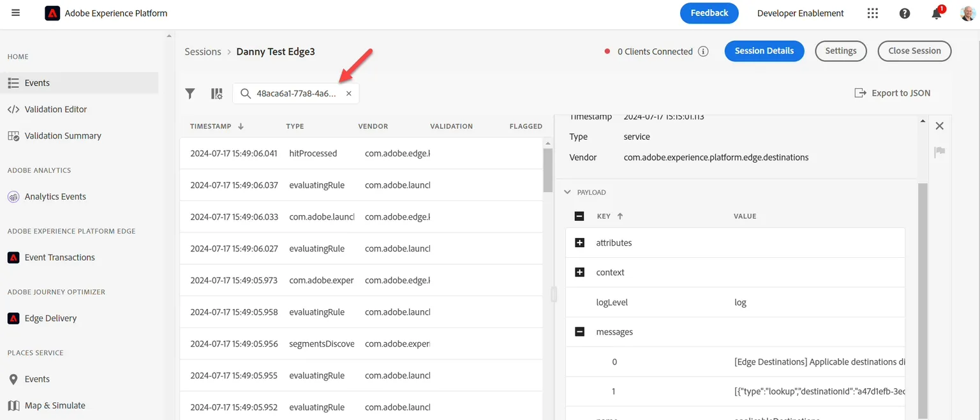Click the Adobe Experience Platform logo
The height and width of the screenshot is (420, 980).
[52, 13]
